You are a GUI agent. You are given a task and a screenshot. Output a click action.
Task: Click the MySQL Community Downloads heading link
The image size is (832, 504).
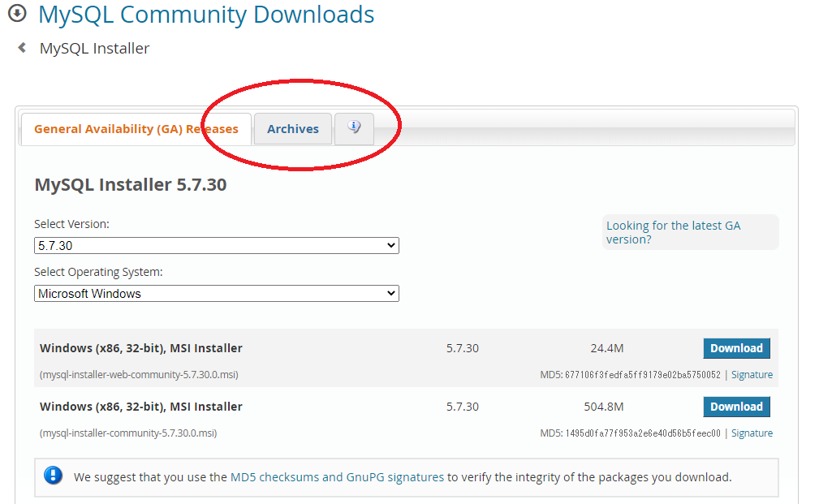206,15
